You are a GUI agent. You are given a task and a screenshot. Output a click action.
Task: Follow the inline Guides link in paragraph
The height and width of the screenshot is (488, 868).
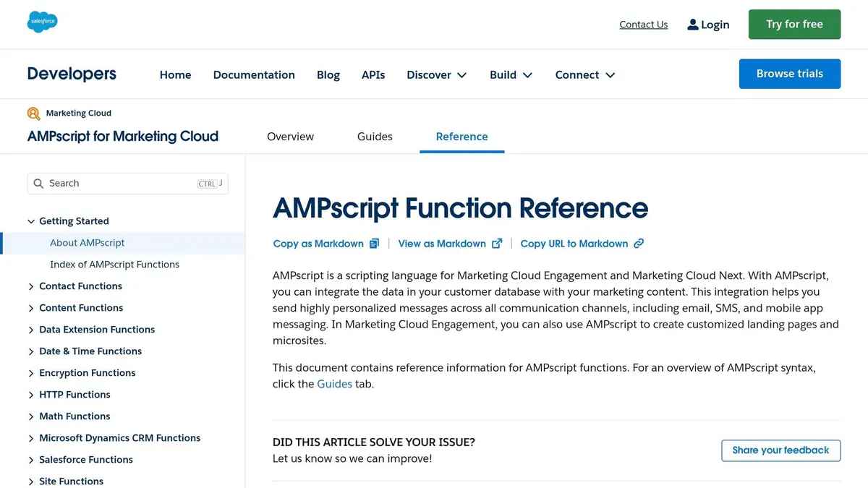[334, 384]
